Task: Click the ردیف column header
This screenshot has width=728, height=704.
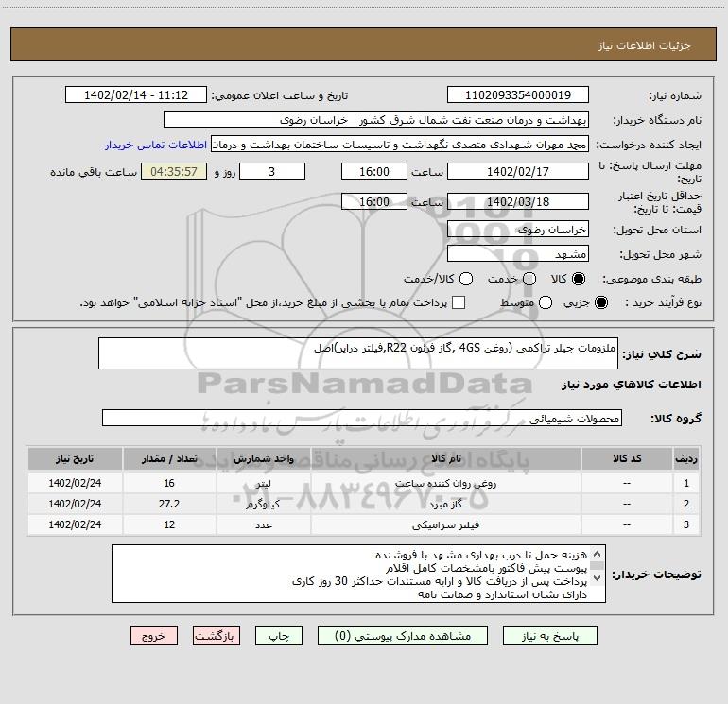Action: coord(686,459)
